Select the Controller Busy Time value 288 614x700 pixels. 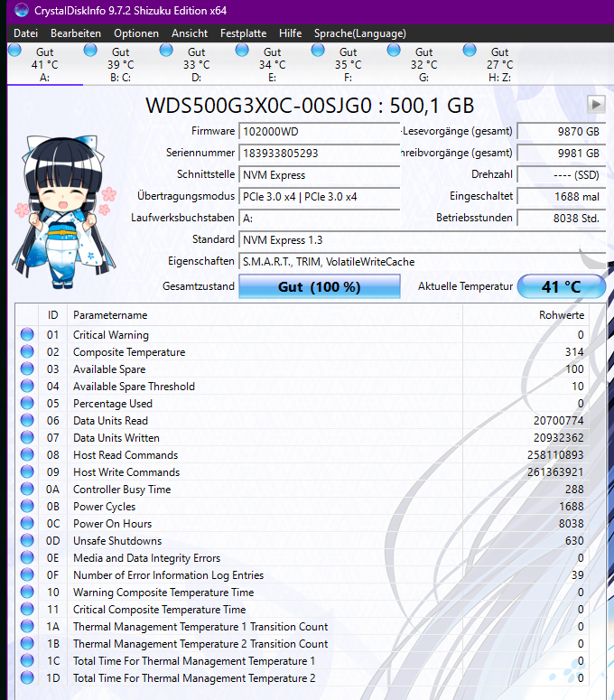coord(574,490)
